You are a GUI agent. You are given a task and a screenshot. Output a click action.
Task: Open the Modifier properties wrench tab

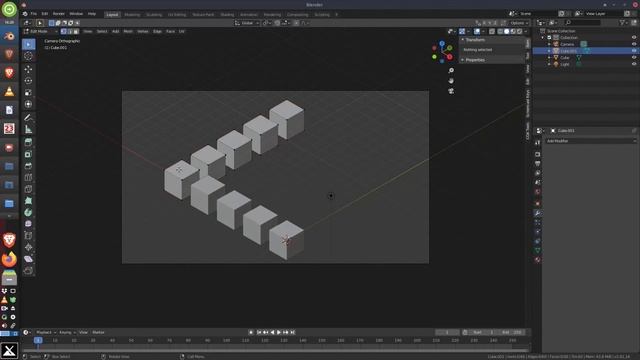538,213
